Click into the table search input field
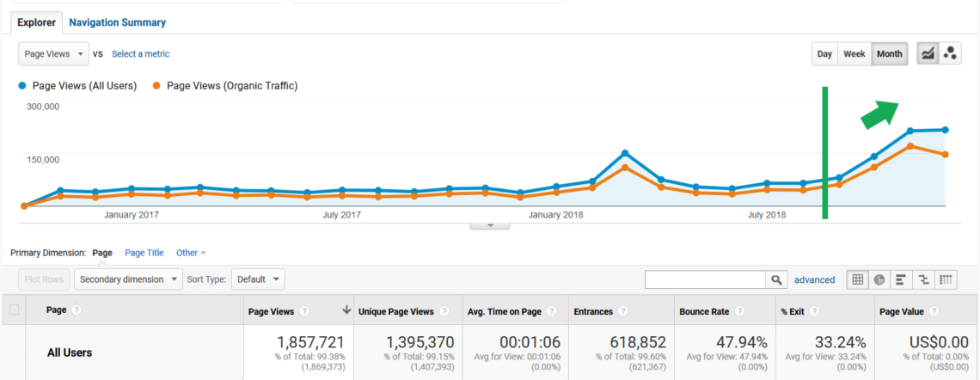Image resolution: width=980 pixels, height=380 pixels. point(706,280)
